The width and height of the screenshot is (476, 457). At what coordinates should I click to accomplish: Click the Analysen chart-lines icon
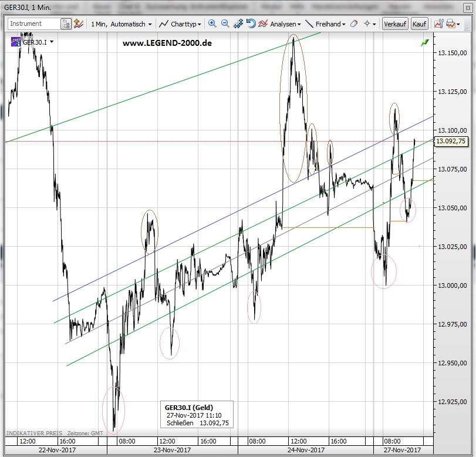tap(263, 23)
